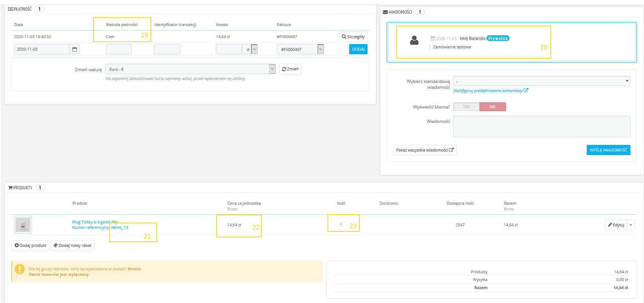Expand the invoice #FV000497 dropdown
The image size is (644, 303).
[321, 49]
